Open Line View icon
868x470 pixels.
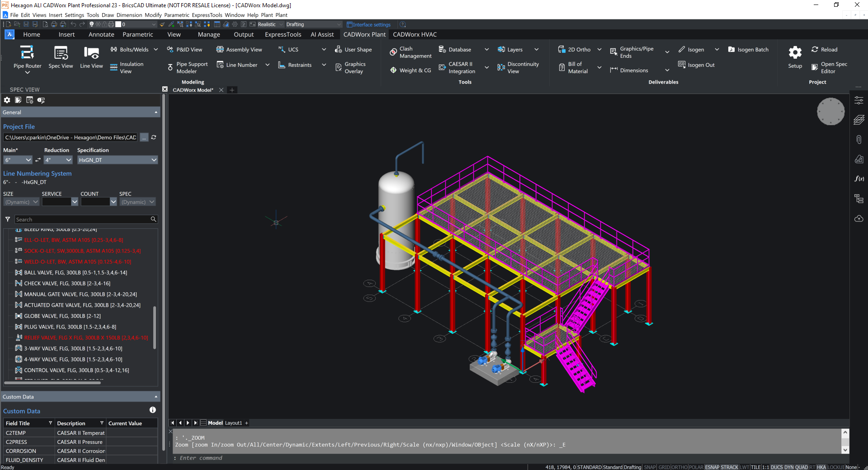(91, 53)
